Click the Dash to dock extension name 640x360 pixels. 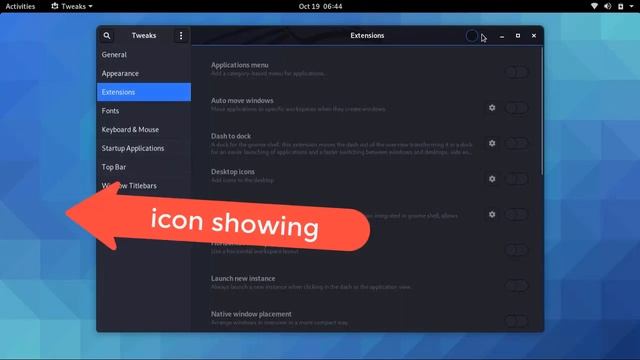click(231, 136)
